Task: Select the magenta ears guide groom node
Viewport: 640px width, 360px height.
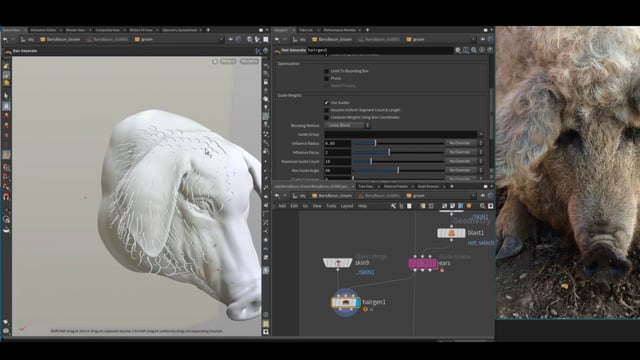Action: click(x=423, y=264)
